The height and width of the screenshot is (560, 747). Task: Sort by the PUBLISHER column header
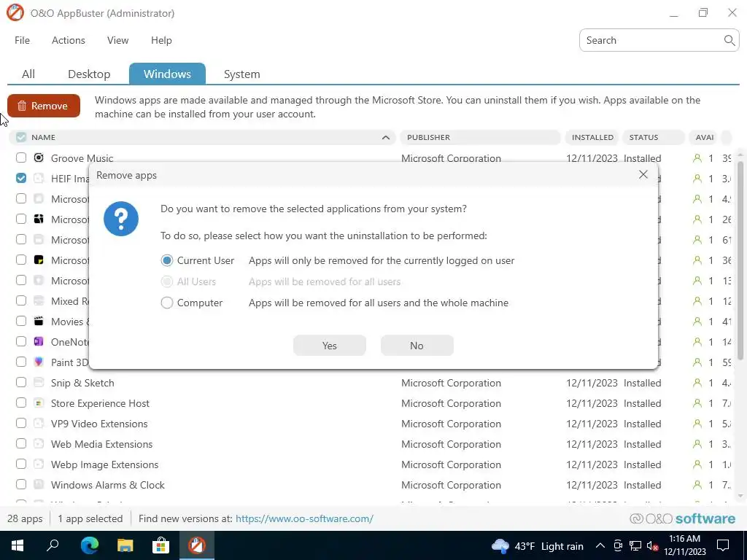(x=480, y=137)
